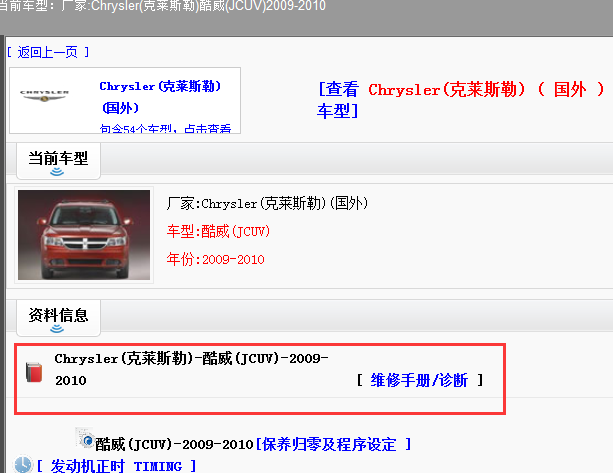Click the Chrysler logo image
The height and width of the screenshot is (473, 613).
point(44,95)
